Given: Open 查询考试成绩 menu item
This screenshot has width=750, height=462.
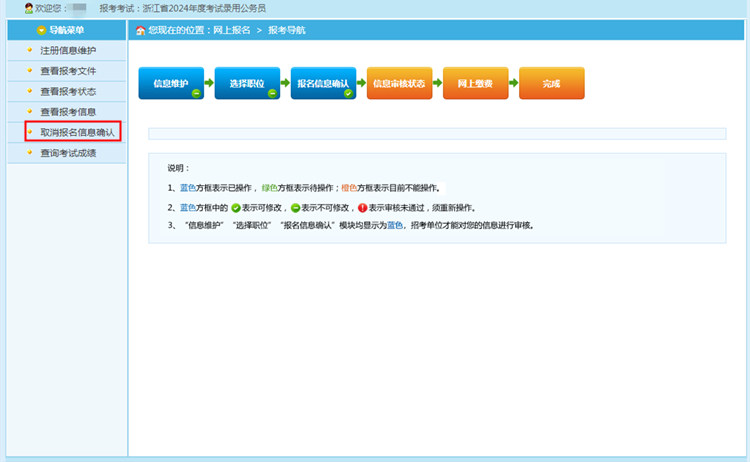Looking at the screenshot, I should (67, 153).
